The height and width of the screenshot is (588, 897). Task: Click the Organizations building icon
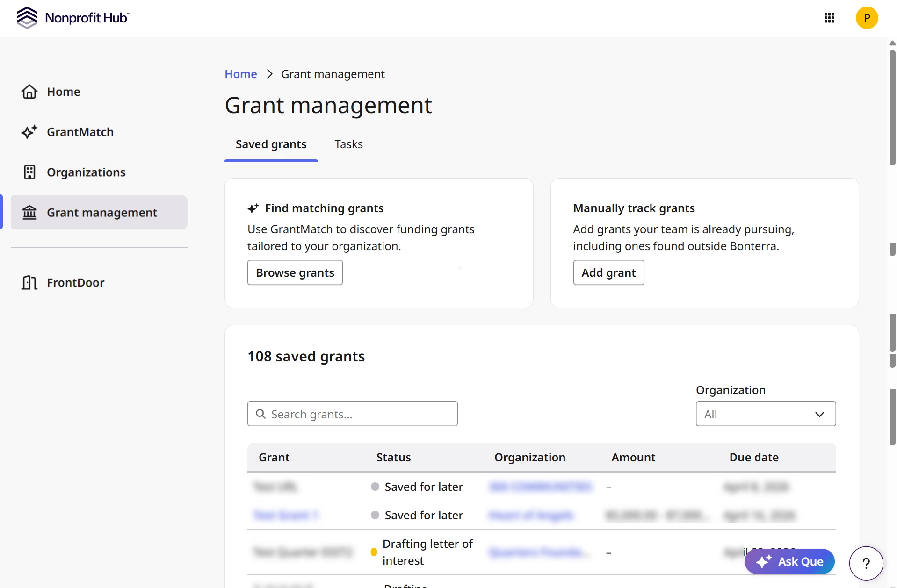29,172
